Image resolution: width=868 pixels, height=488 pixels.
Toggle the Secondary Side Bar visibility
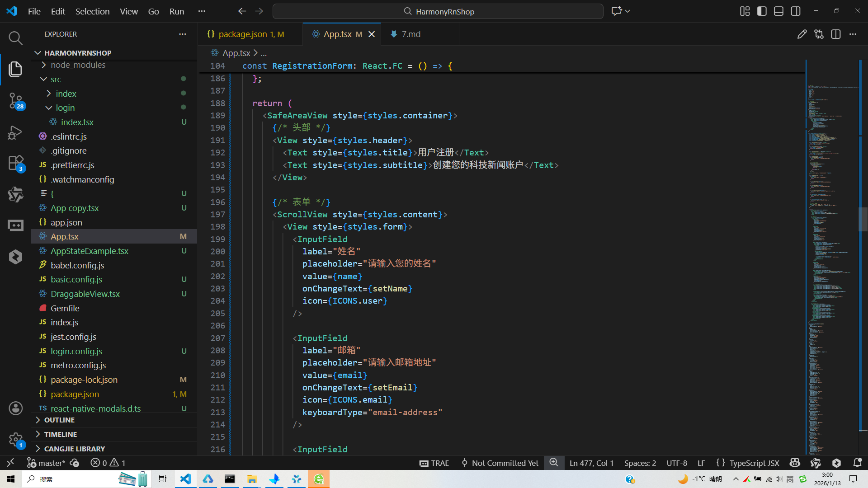[x=796, y=11]
